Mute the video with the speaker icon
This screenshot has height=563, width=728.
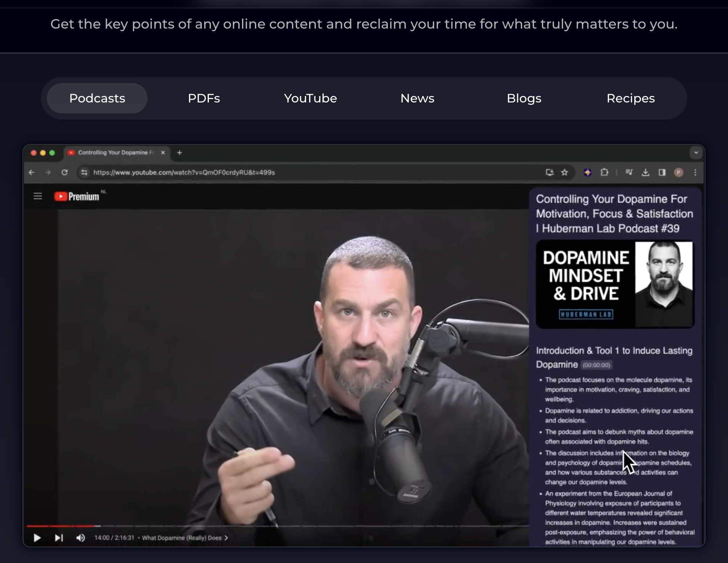(x=80, y=538)
